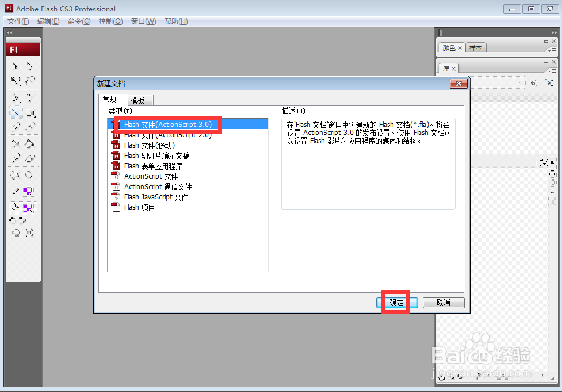This screenshot has height=392, width=562.
Task: Open the 控制(O) menu
Action: [x=111, y=21]
